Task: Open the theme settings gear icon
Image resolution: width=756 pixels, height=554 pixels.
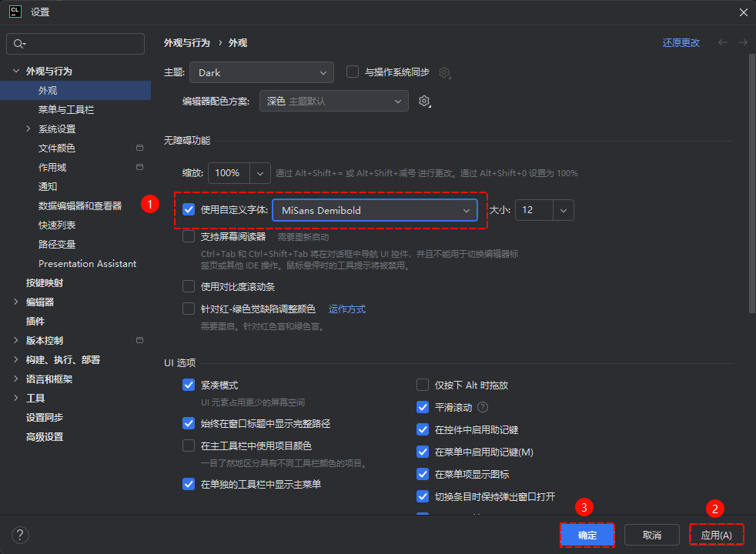Action: pos(444,72)
